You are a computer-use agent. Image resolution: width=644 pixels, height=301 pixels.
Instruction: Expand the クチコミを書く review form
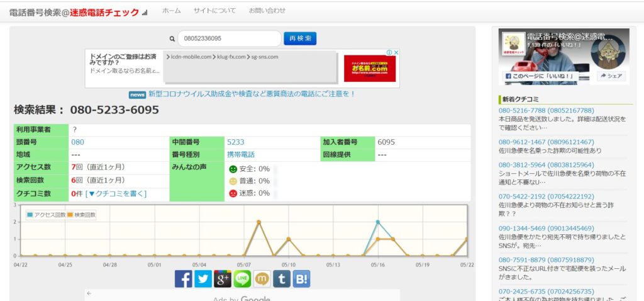click(116, 193)
